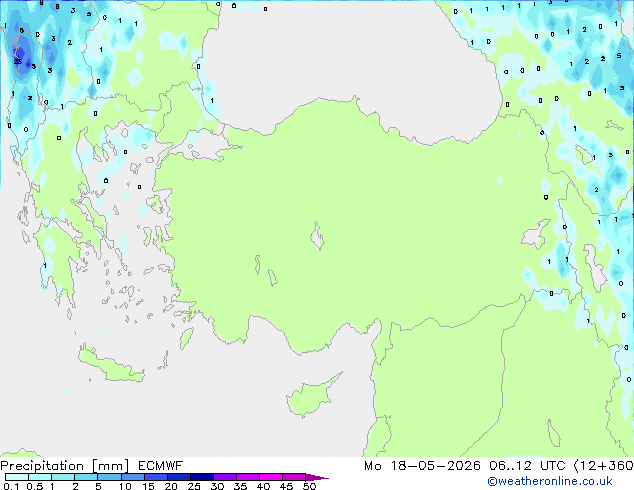
Task: Click Lake Van outline in eastern Turkey
Action: (536, 234)
